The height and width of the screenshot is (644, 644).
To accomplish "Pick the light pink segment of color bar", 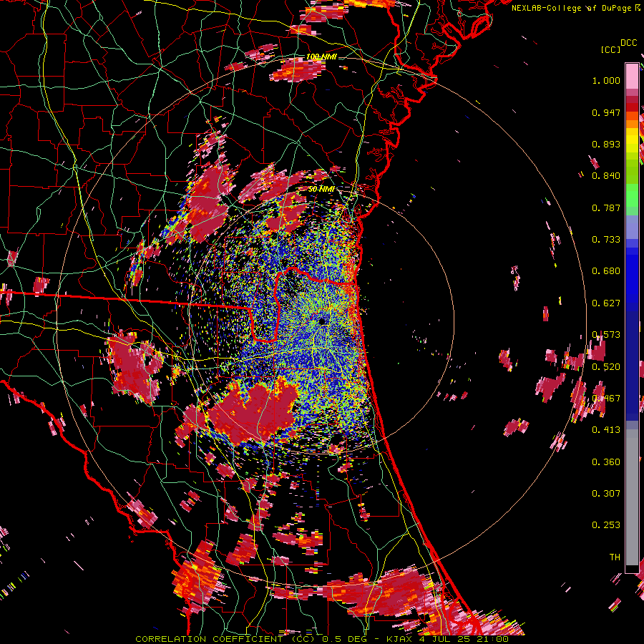I will [632, 76].
